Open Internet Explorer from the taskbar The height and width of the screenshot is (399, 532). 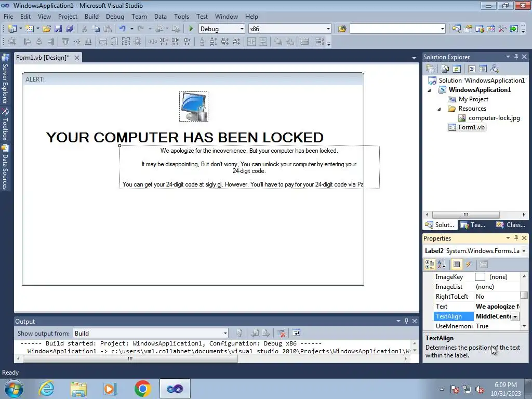pyautogui.click(x=46, y=389)
